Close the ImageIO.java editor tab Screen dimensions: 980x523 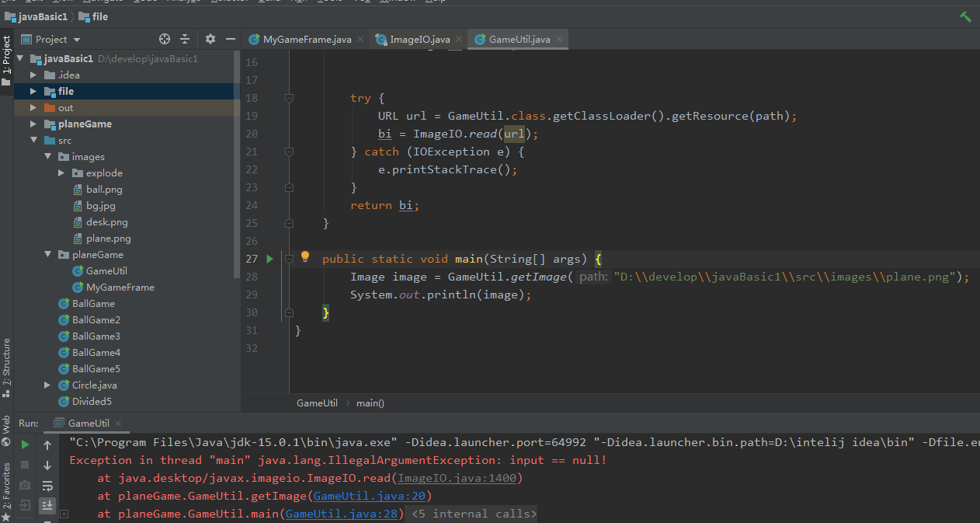[458, 39]
